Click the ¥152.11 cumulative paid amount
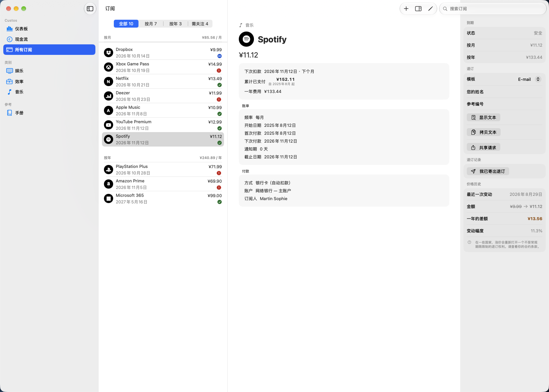This screenshot has height=392, width=549. (x=286, y=80)
